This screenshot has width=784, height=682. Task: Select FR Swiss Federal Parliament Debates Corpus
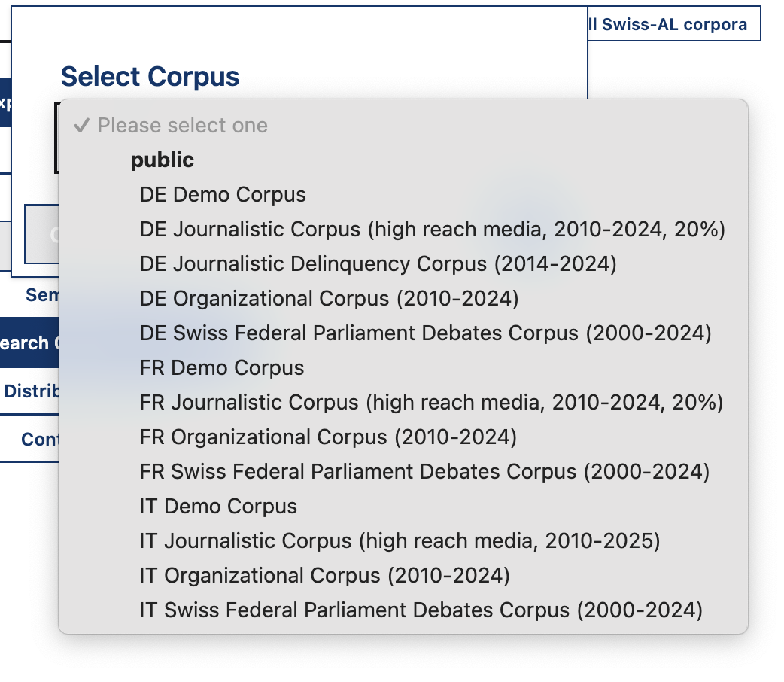coord(424,472)
